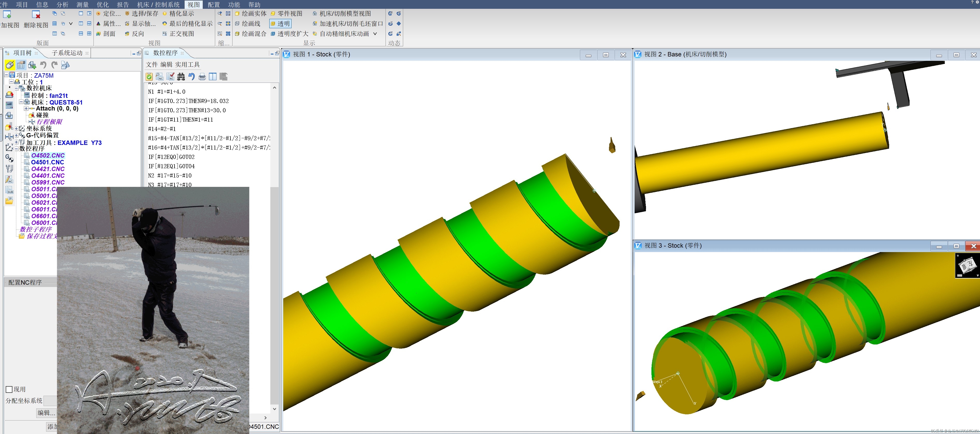
Task: Toggle the Translucent (透明) display button
Action: (280, 24)
